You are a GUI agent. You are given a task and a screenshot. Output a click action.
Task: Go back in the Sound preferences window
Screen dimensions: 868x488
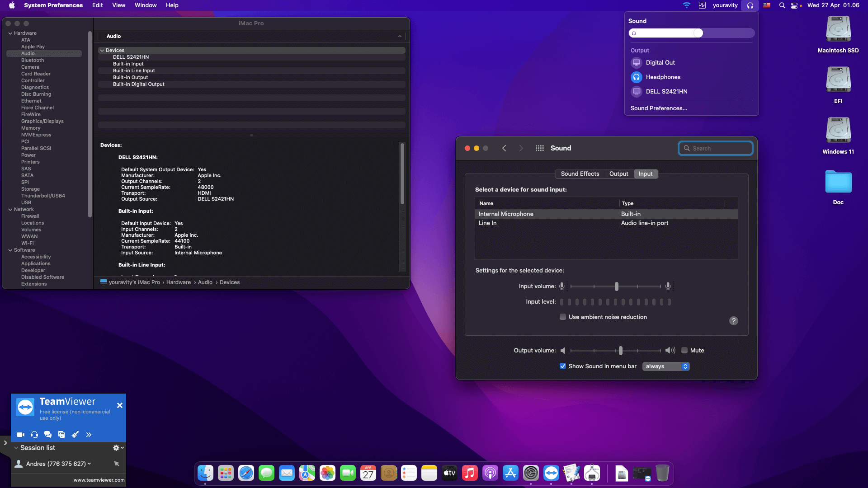[x=504, y=148]
